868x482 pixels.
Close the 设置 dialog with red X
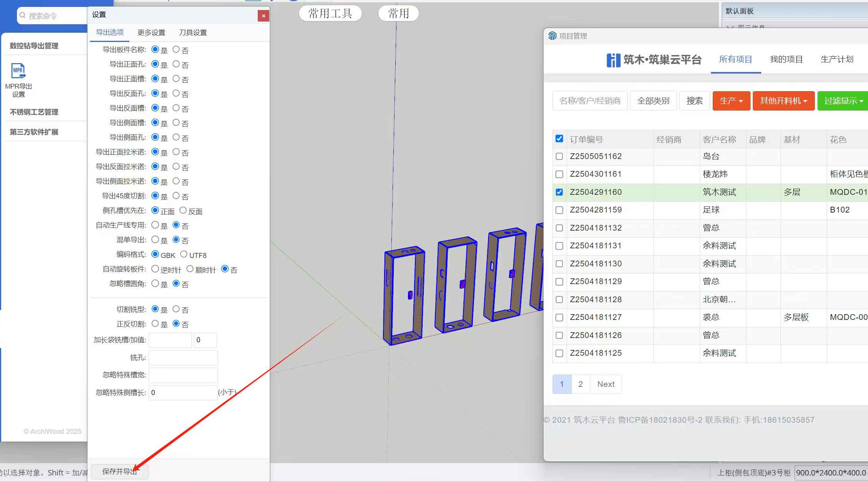264,16
